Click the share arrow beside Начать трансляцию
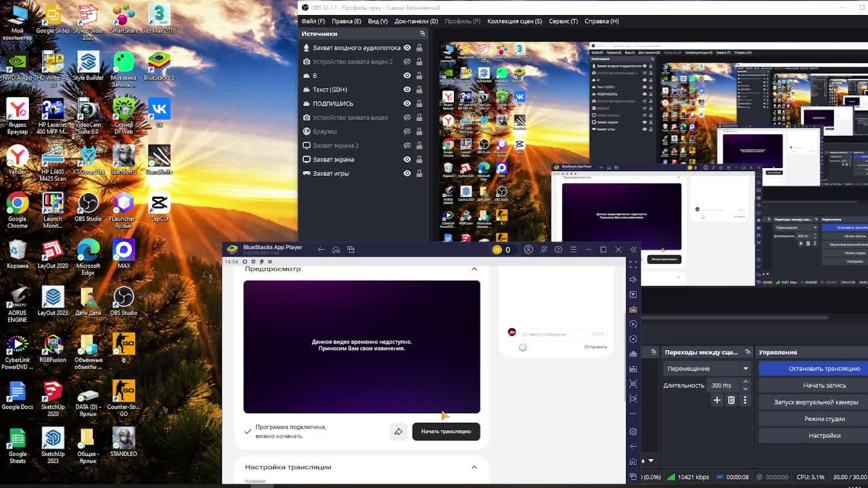 tap(398, 431)
